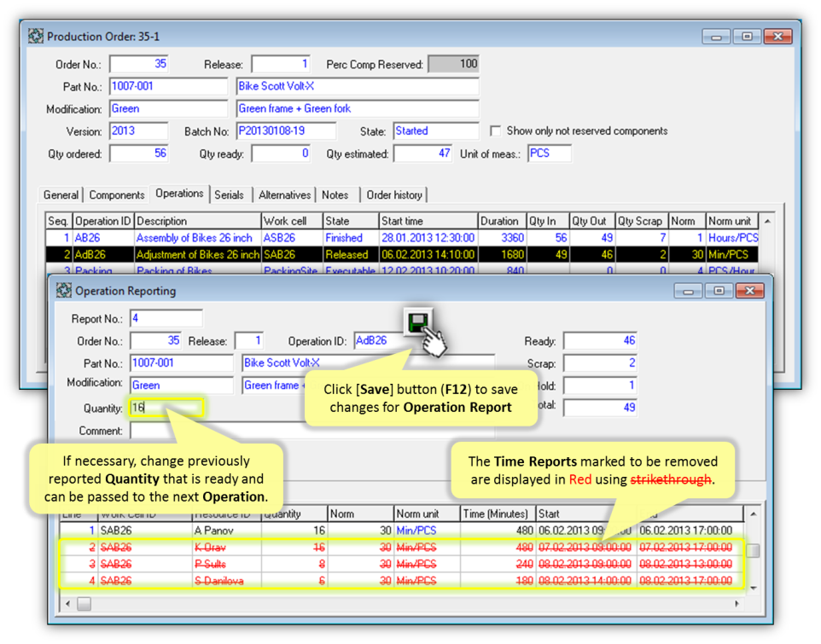Select the AdB26 Adjustment of Bikes row
The width and height of the screenshot is (821, 644).
click(402, 255)
